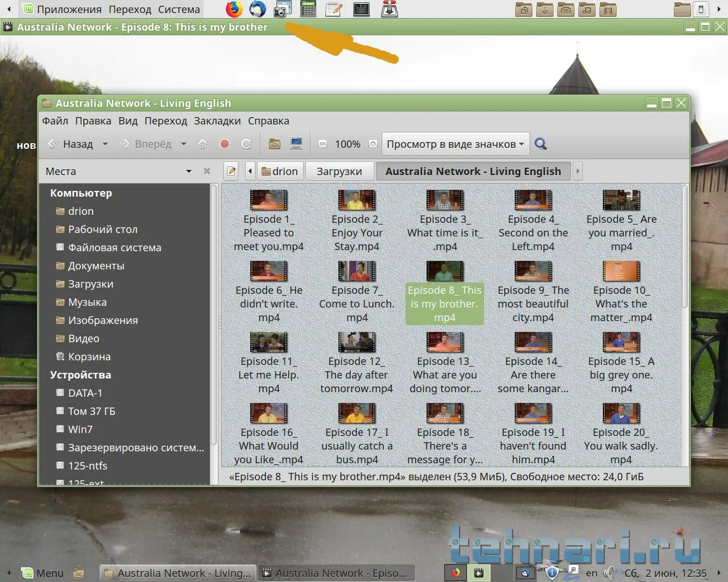The width and height of the screenshot is (728, 582).
Task: Open the Просмотр в виде значков view selector
Action: 455,144
